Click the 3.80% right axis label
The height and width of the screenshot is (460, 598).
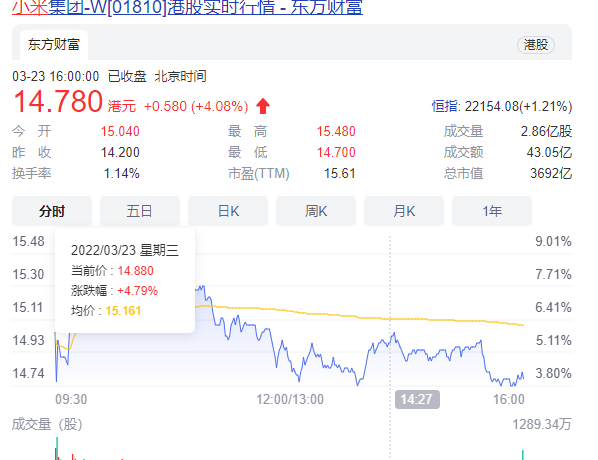click(x=553, y=373)
